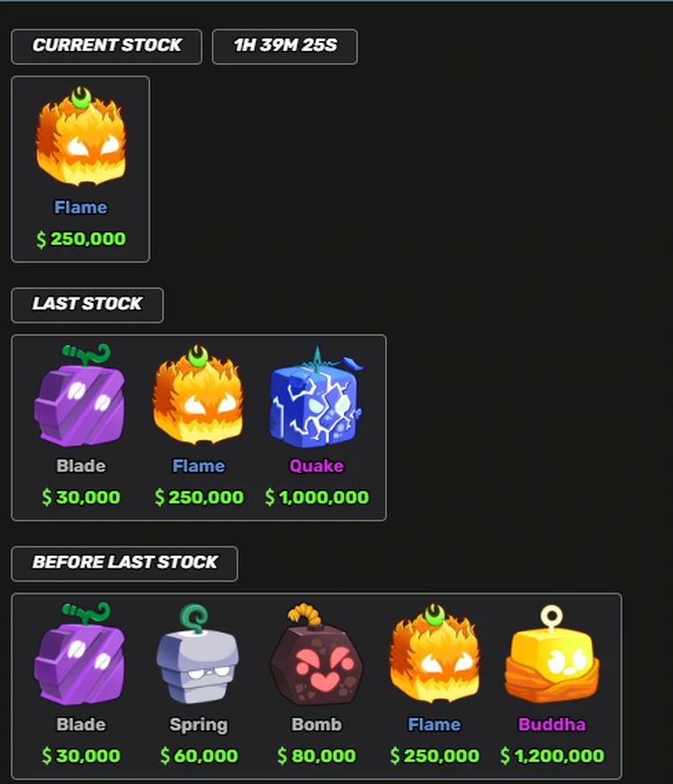
Task: Select the Last Stock heading
Action: tap(87, 305)
